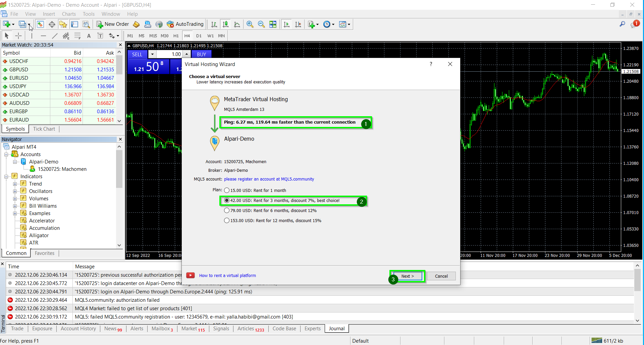
Task: Expand the Oscillators folder
Action: [x=15, y=191]
